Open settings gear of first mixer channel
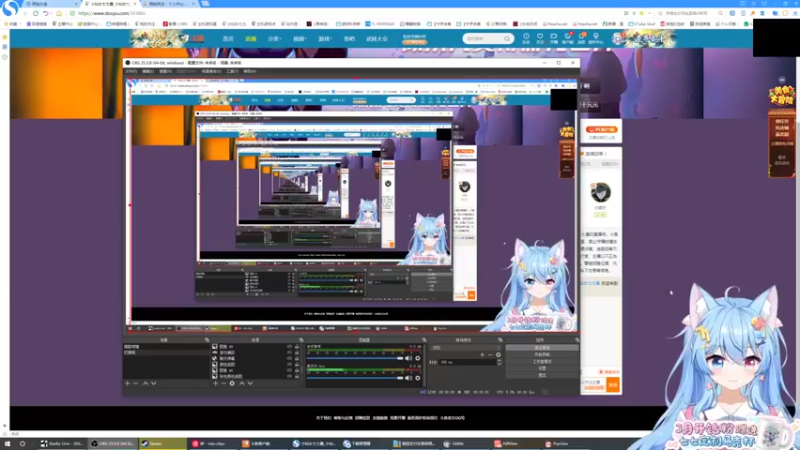This screenshot has height=450, width=800. pyautogui.click(x=418, y=358)
